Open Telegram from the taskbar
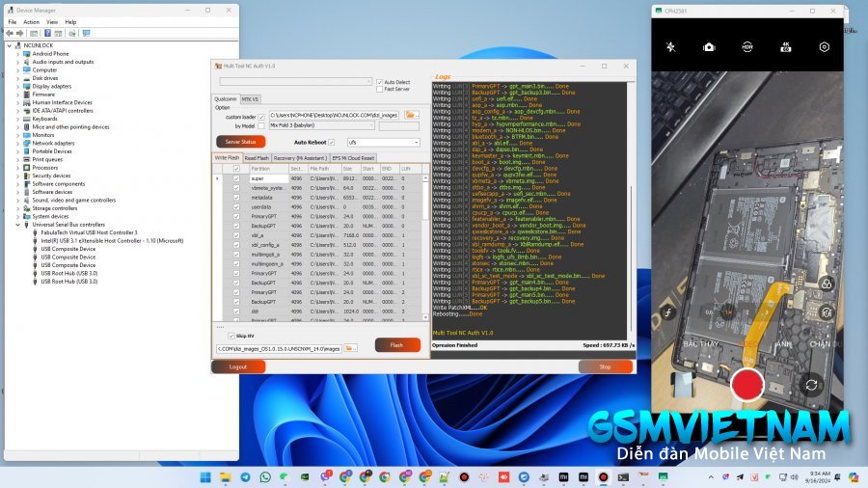 (x=245, y=477)
